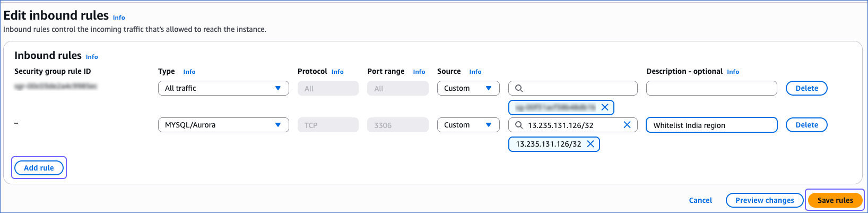Open Info link for Port range column
868x213 pixels.
click(419, 72)
